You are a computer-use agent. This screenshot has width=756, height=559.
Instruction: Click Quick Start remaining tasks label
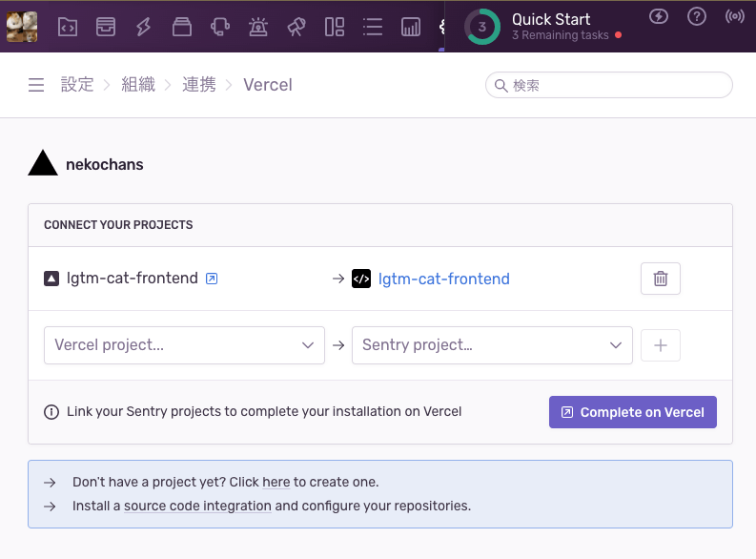[x=560, y=35]
